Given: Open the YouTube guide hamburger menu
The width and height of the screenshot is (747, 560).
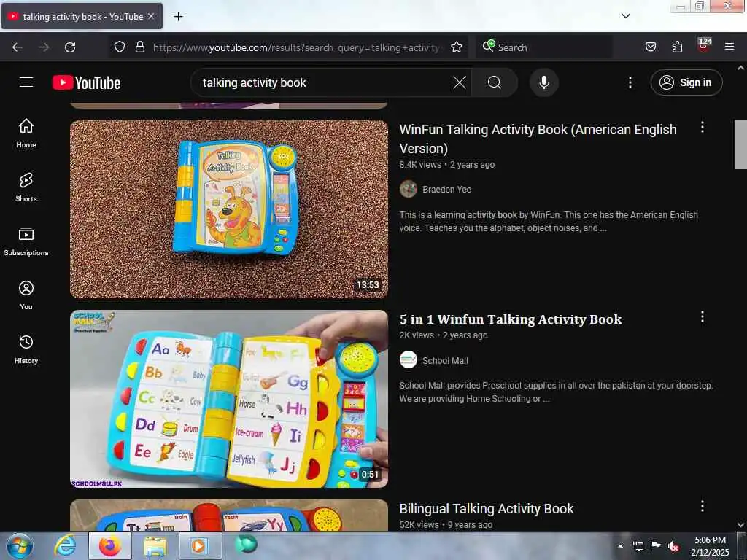Looking at the screenshot, I should [x=26, y=82].
